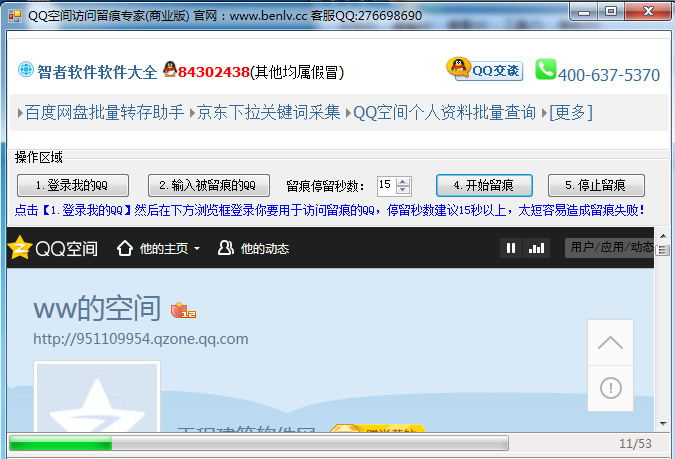Maximize the window
The image size is (675, 459).
coord(611,12)
